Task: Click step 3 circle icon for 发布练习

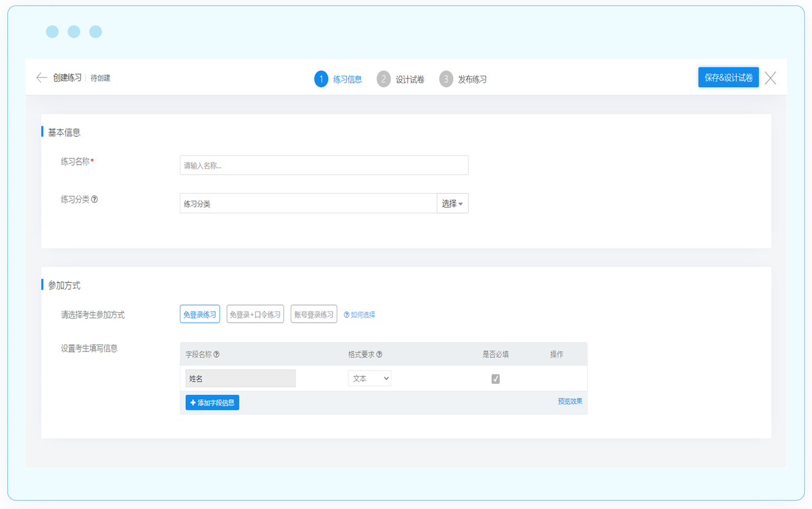Action: click(446, 79)
